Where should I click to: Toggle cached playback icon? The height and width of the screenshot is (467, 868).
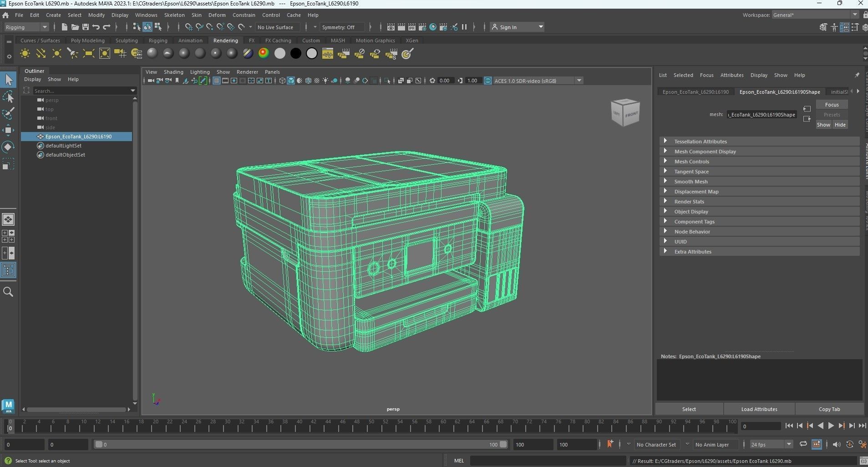click(x=817, y=444)
